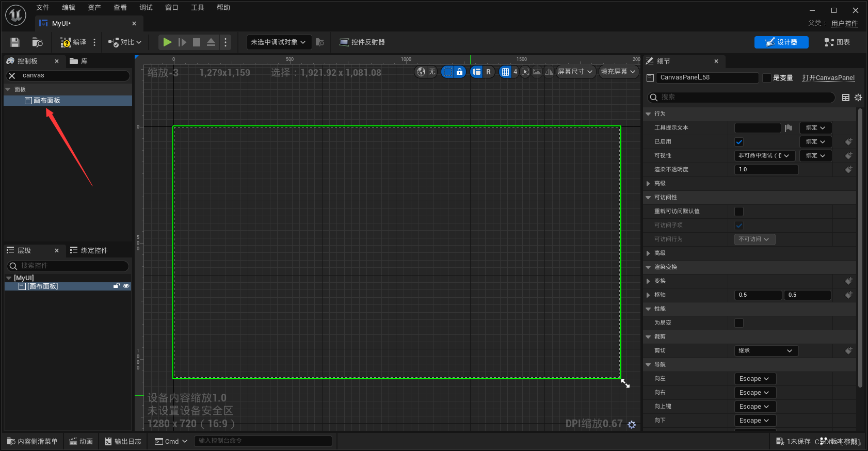Viewport: 868px width, 451px height.
Task: Open the 屏幕尺寸 screen size dropdown
Action: pyautogui.click(x=576, y=72)
